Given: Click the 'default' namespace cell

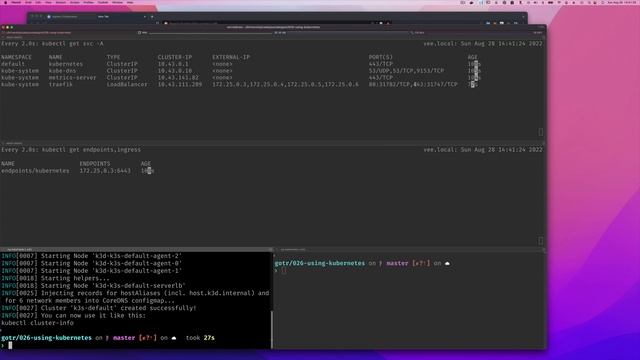Looking at the screenshot, I should coord(13,64).
